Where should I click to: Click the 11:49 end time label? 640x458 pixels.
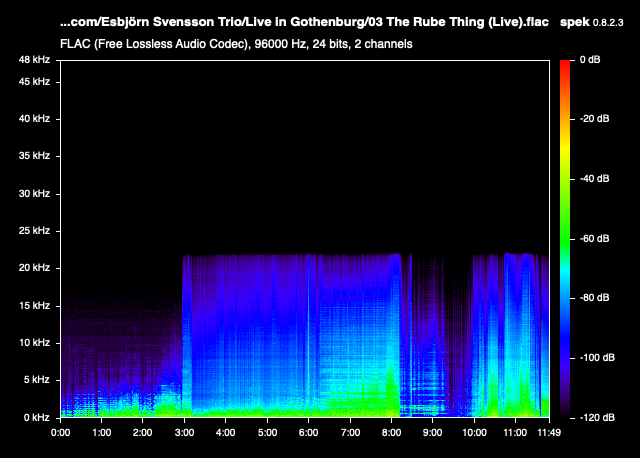(549, 433)
